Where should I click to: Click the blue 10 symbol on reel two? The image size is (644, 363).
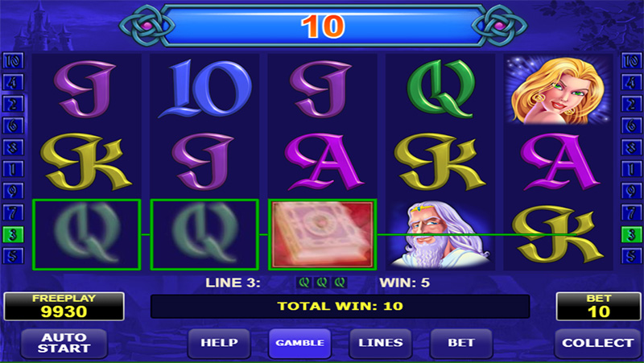tap(204, 89)
